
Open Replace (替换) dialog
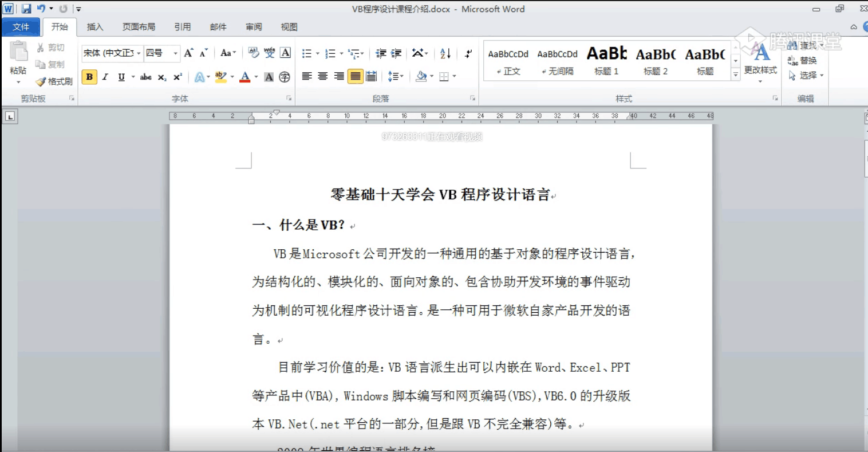tap(802, 60)
